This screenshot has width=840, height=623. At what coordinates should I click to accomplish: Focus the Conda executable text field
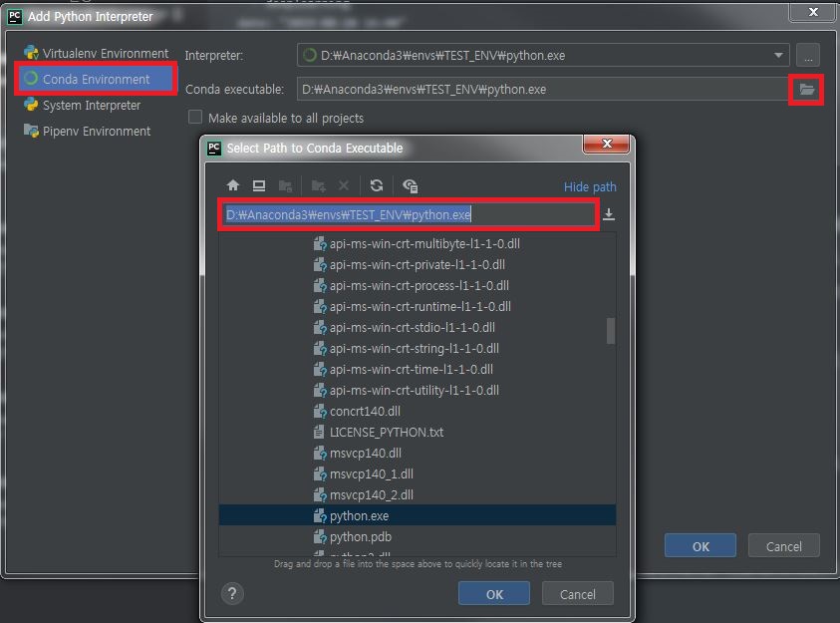click(542, 90)
